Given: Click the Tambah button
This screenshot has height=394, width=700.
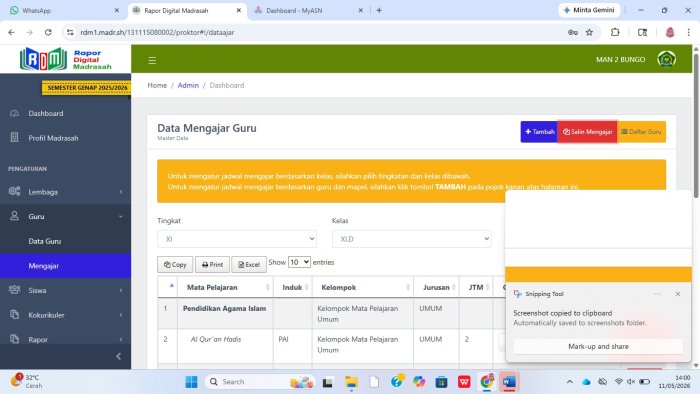Looking at the screenshot, I should point(539,132).
